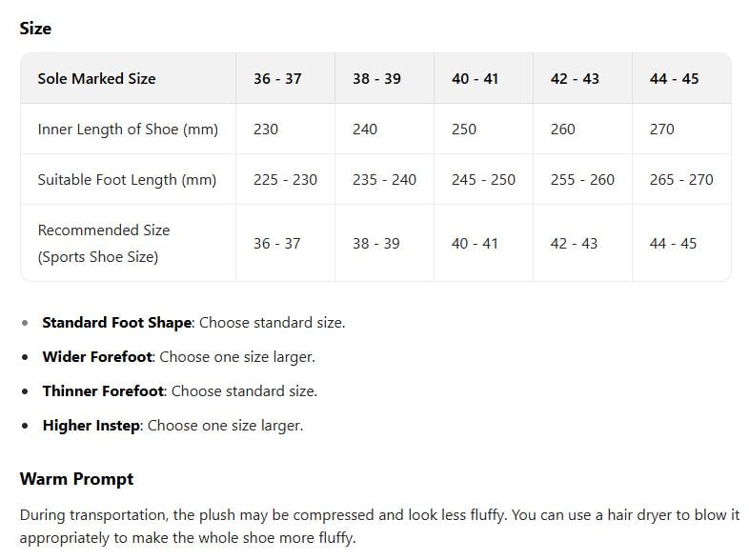Select the 265 - 270 foot length cell
This screenshot has width=749, height=560.
[x=681, y=179]
